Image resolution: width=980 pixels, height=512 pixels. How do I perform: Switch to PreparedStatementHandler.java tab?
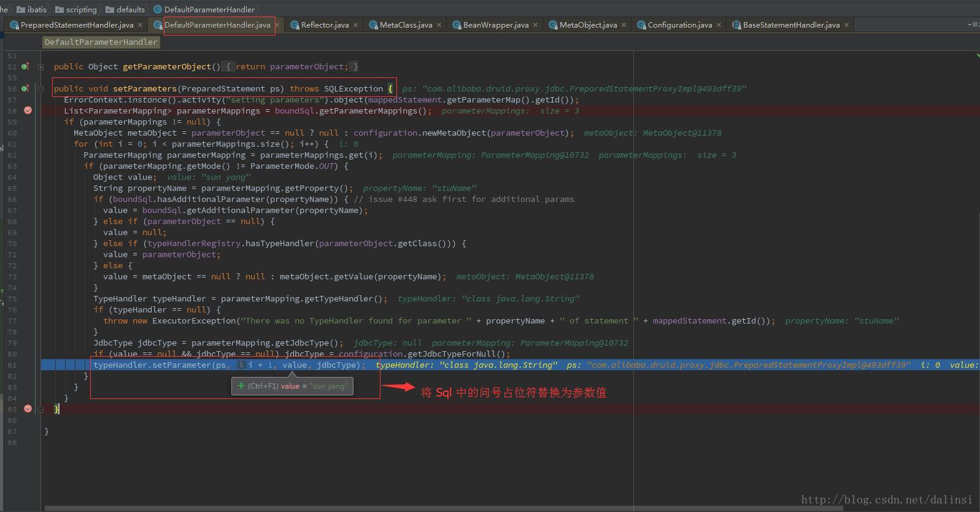tap(77, 25)
